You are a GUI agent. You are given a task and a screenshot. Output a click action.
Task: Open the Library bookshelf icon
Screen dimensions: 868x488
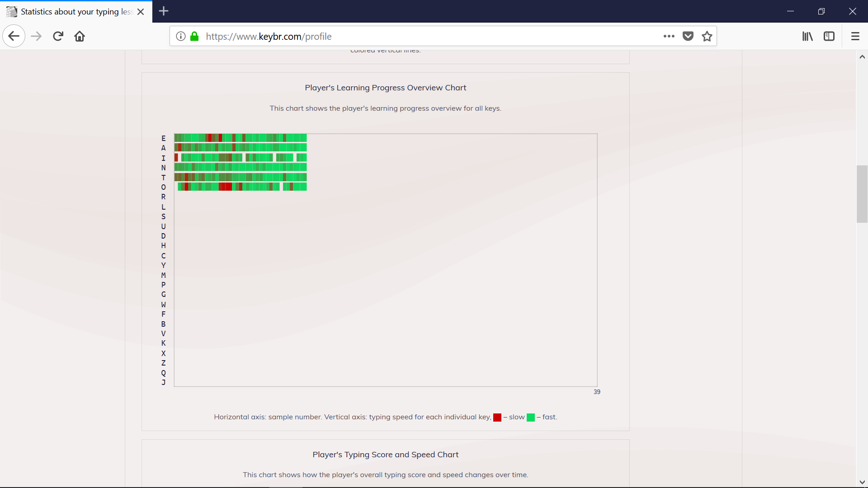point(807,36)
